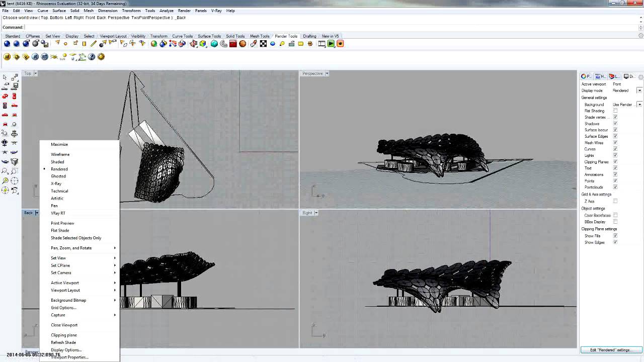
Task: Click the checkerboard texture mapping icon
Action: pos(264,44)
